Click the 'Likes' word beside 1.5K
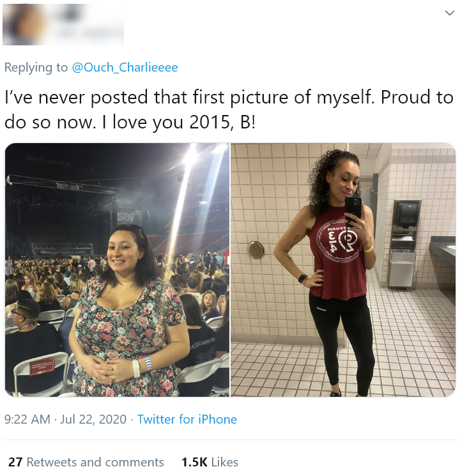Image resolution: width=460 pixels, height=476 pixels. pyautogui.click(x=224, y=462)
